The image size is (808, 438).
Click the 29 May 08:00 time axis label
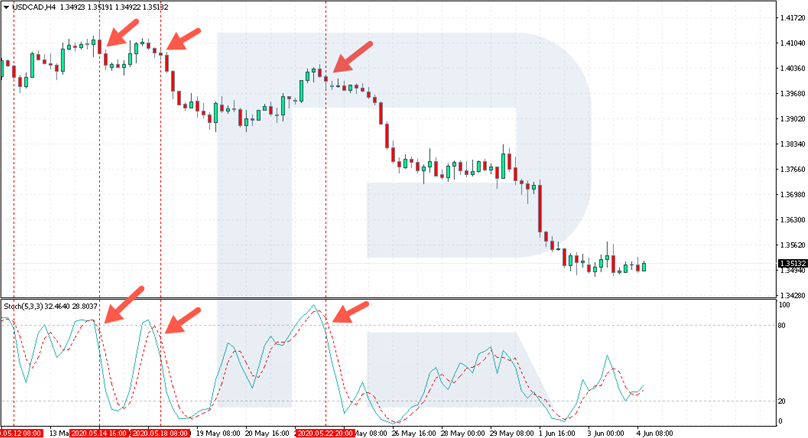click(512, 433)
